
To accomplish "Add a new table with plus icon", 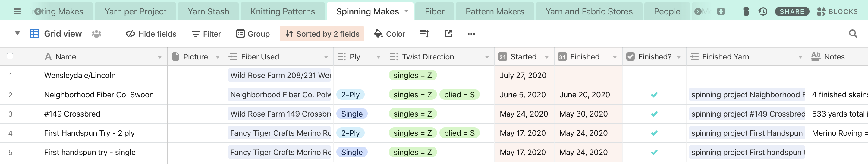I will [x=721, y=12].
